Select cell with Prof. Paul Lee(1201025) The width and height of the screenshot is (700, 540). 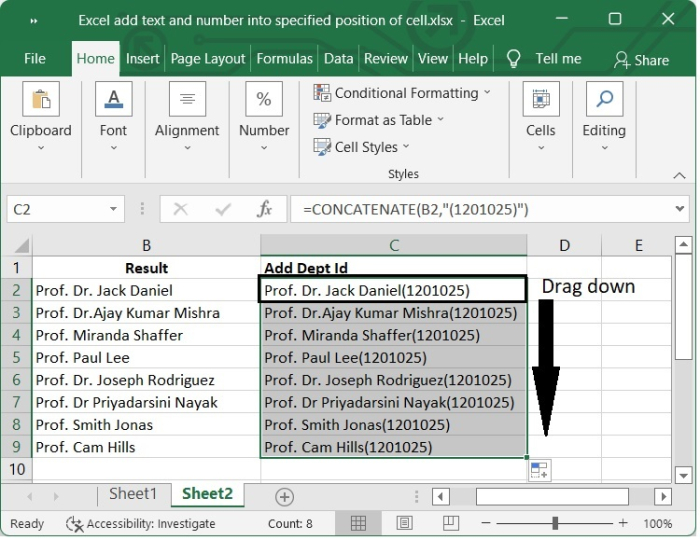click(x=393, y=357)
